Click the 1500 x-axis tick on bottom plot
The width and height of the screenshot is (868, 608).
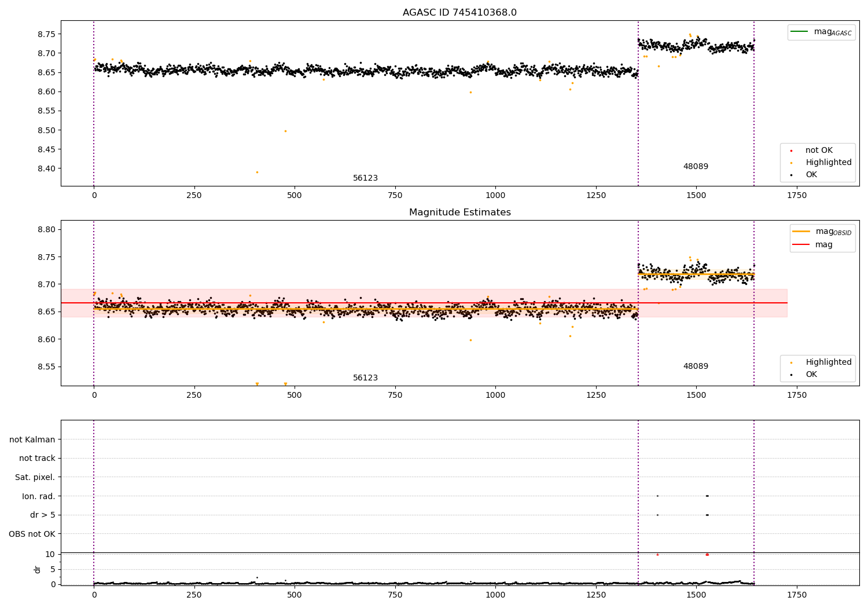pos(696,595)
